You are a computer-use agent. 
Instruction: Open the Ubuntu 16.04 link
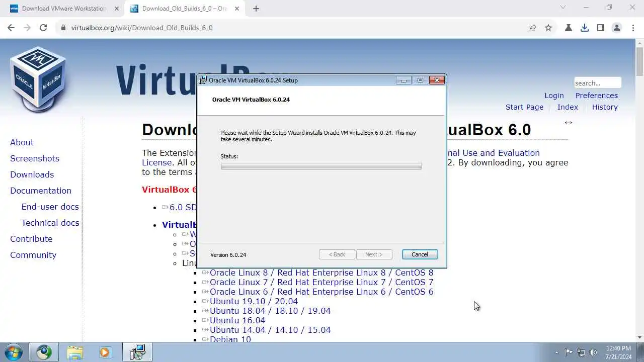237,320
